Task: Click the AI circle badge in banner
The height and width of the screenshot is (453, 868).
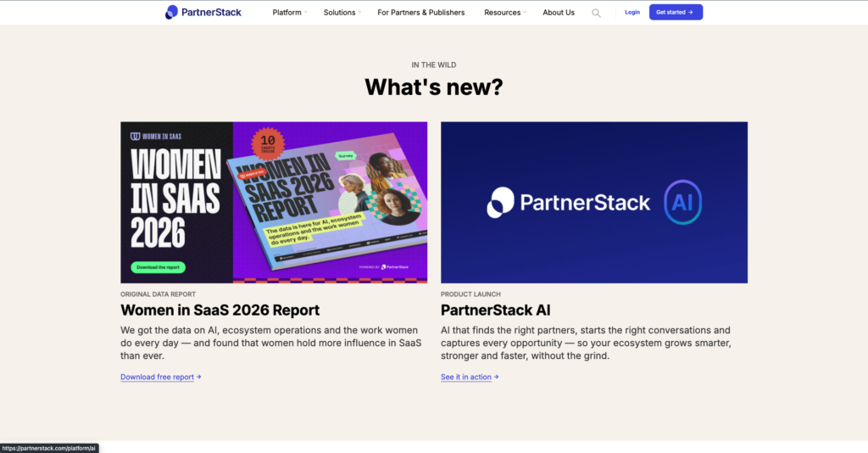Action: click(682, 202)
